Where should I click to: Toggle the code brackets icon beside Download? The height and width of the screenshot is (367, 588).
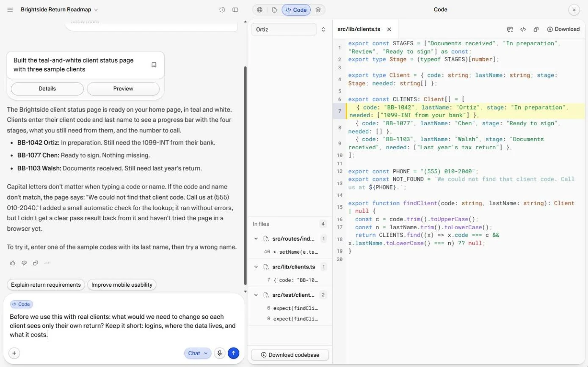point(523,29)
